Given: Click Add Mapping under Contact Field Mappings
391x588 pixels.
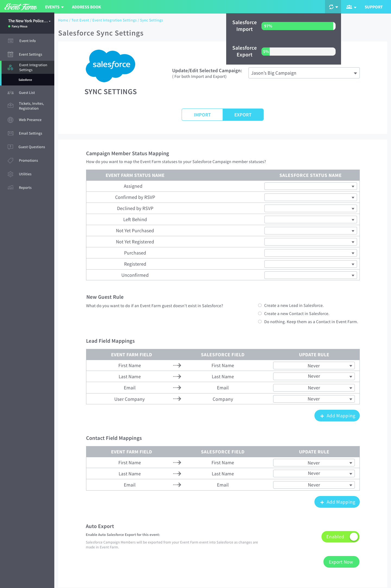Looking at the screenshot, I should coord(337,502).
